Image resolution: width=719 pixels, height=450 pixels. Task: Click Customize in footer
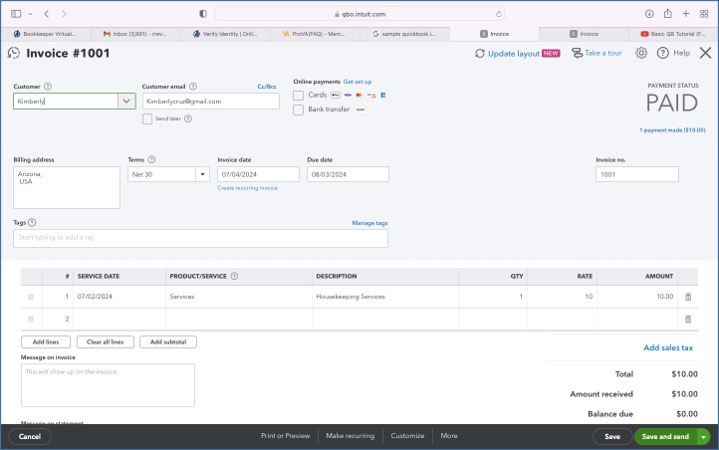(x=407, y=436)
